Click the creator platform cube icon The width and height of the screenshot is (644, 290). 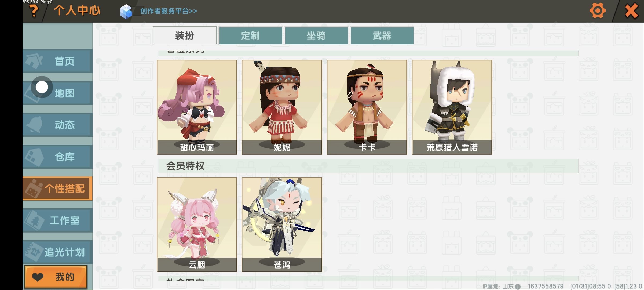(126, 12)
